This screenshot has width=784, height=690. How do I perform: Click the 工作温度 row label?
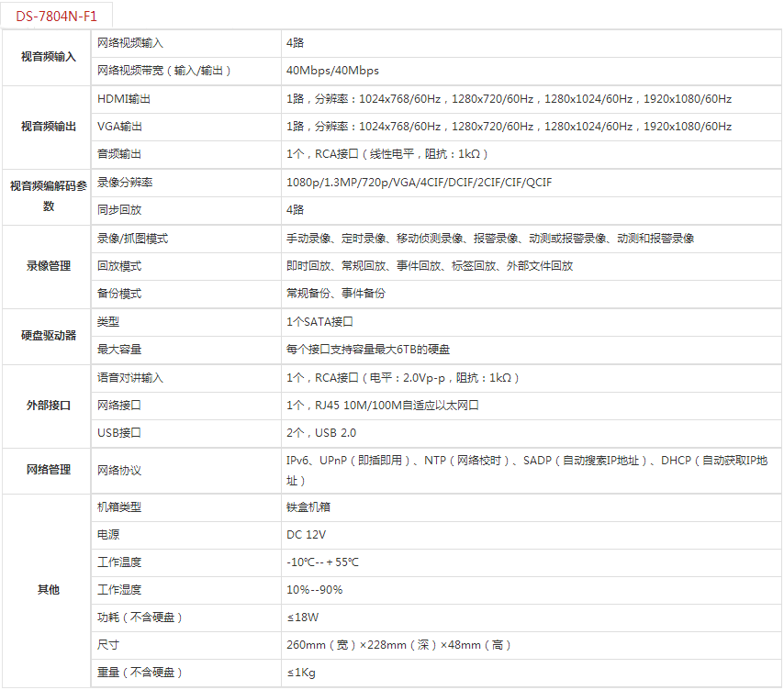119,562
